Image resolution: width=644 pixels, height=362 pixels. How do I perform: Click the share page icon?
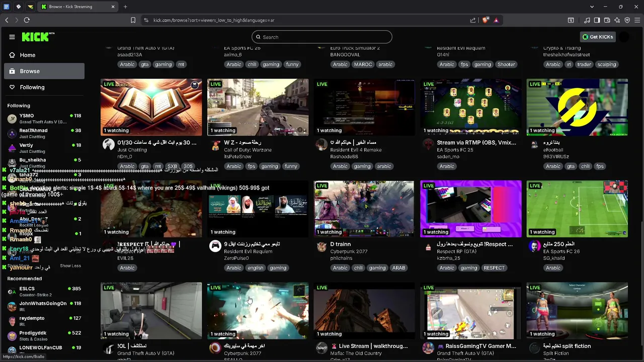473,20
